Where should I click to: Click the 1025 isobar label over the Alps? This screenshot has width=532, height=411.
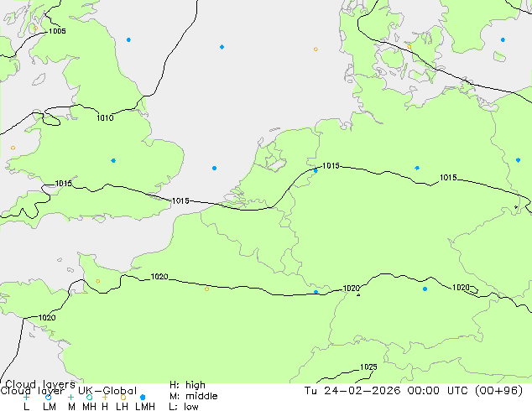(x=368, y=367)
